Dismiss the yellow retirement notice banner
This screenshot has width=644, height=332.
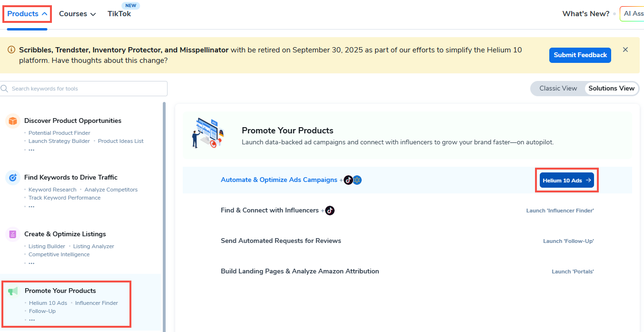click(x=625, y=50)
